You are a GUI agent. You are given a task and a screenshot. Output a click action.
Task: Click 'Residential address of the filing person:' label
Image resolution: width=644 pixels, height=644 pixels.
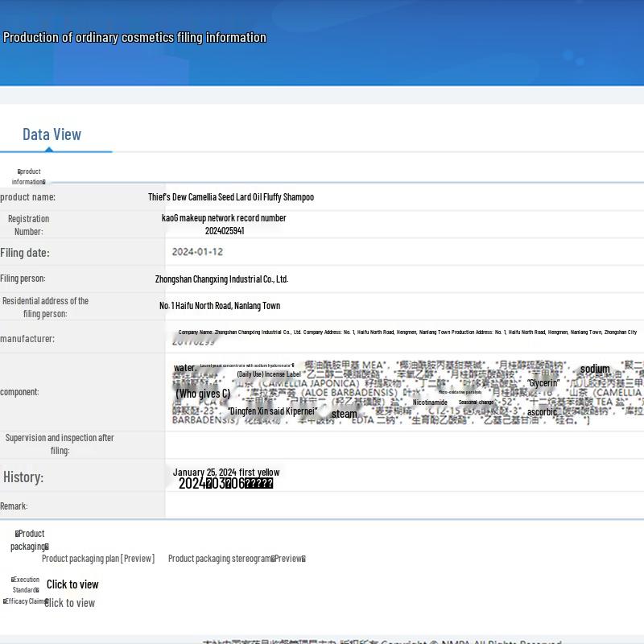[45, 308]
